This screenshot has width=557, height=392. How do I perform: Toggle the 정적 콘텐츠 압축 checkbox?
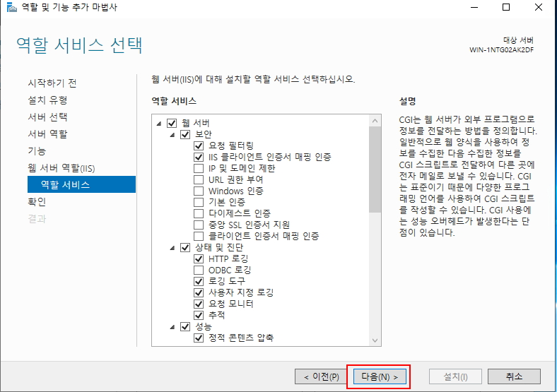[199, 338]
